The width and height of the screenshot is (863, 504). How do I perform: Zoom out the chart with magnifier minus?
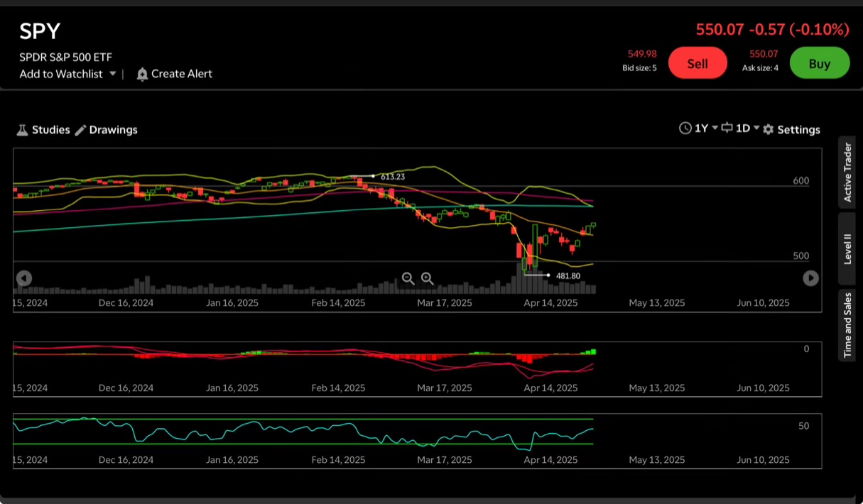coord(408,278)
